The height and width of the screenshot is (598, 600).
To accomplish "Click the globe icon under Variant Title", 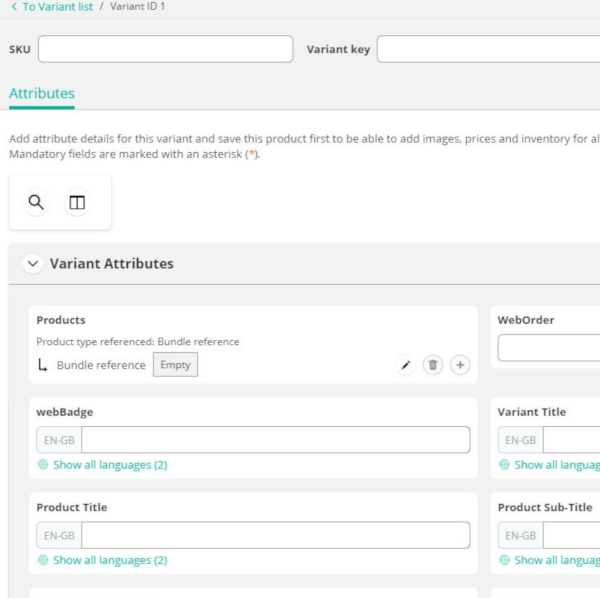I will (504, 464).
